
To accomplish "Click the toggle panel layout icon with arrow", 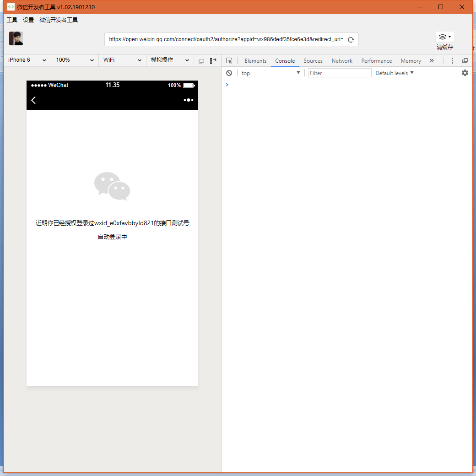I will tap(213, 60).
